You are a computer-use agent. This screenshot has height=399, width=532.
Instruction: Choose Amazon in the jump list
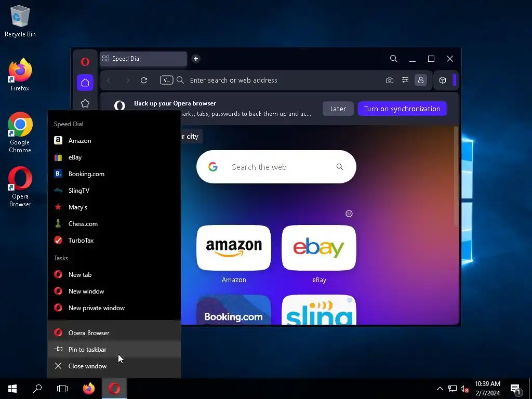click(x=114, y=140)
